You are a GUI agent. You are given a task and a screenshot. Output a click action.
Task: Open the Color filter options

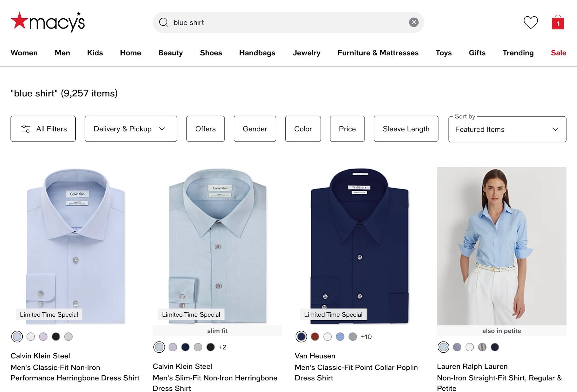tap(303, 128)
